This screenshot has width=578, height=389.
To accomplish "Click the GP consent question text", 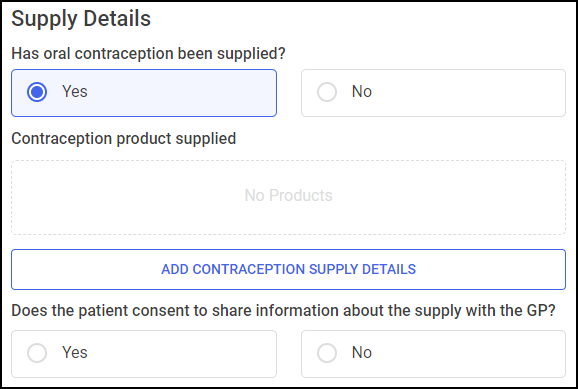I will pos(283,311).
